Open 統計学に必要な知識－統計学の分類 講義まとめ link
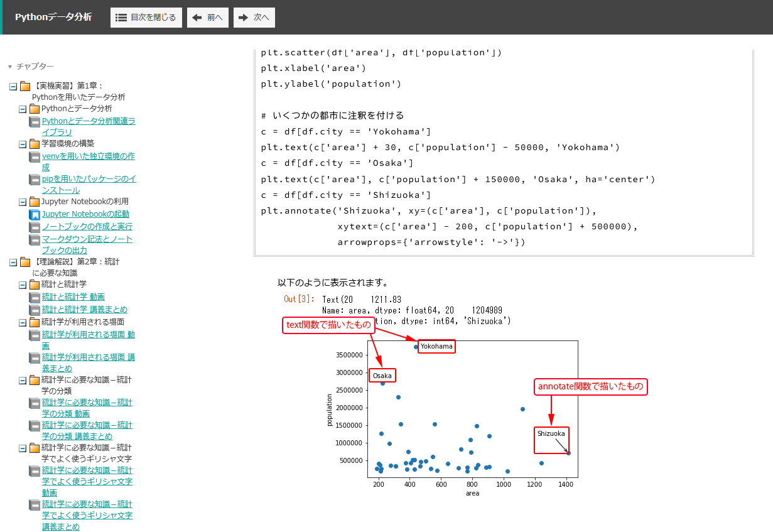This screenshot has width=773, height=532. coord(87,430)
